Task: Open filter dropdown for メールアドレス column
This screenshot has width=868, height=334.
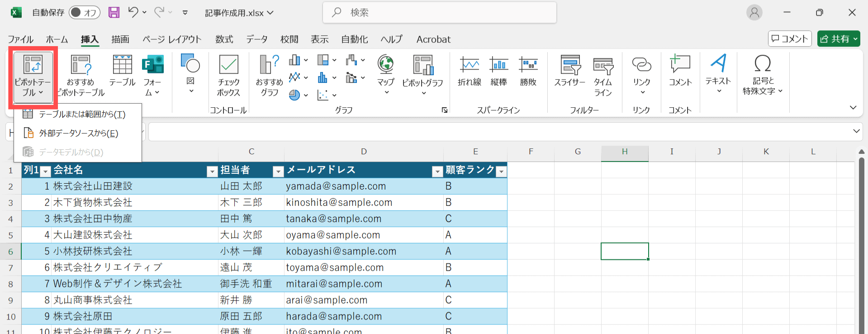Action: click(437, 172)
